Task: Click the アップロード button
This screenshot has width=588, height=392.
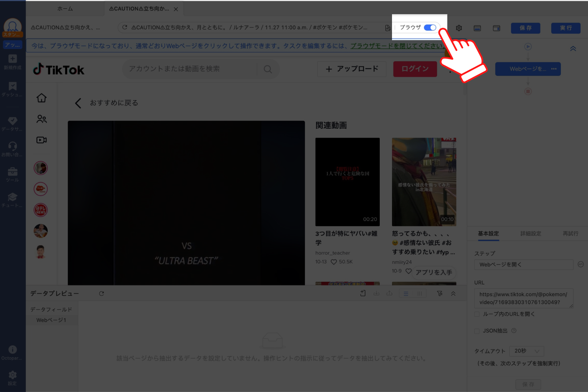Action: pyautogui.click(x=352, y=69)
